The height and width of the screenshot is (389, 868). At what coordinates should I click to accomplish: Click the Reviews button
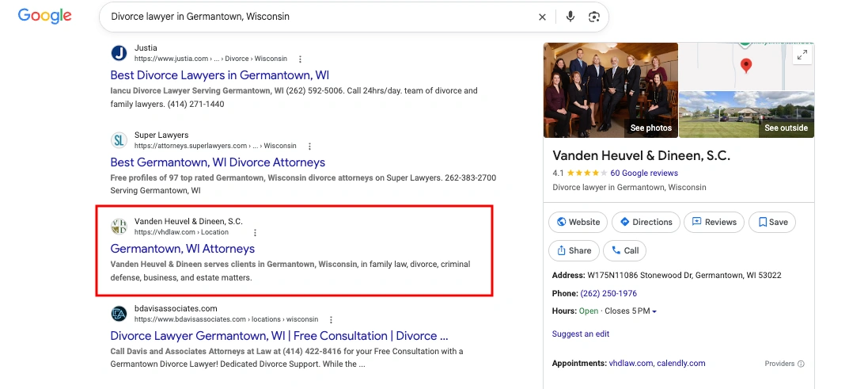tap(714, 222)
